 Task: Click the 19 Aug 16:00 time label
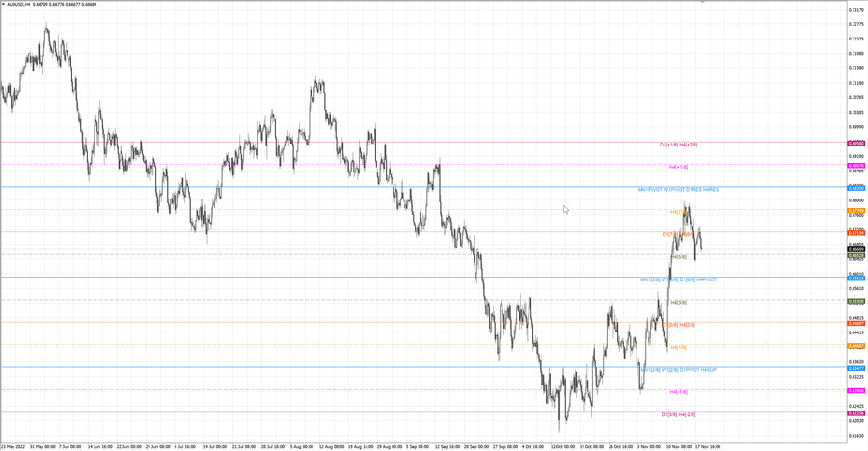360,446
